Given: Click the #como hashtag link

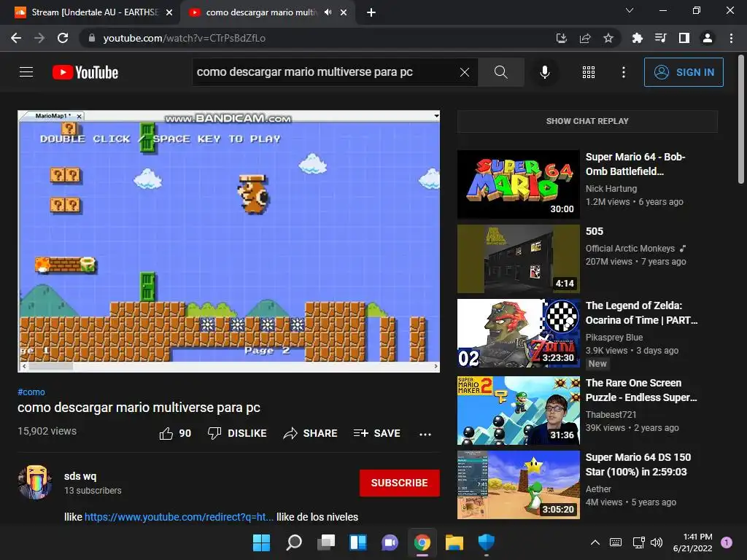Looking at the screenshot, I should tap(31, 392).
